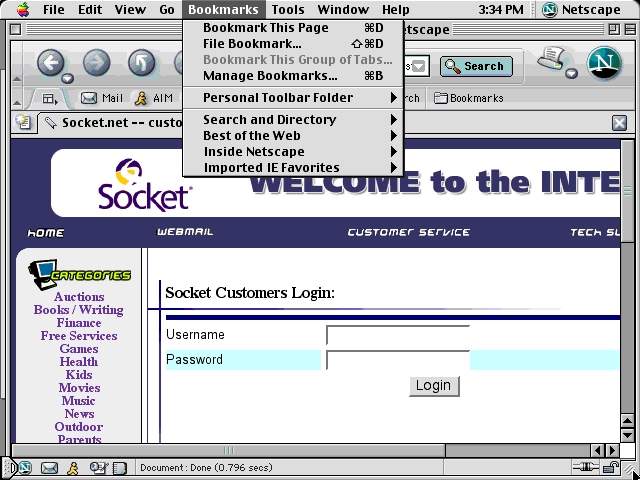The height and width of the screenshot is (480, 640).
Task: Expand the Search and Directory submenu
Action: (293, 120)
